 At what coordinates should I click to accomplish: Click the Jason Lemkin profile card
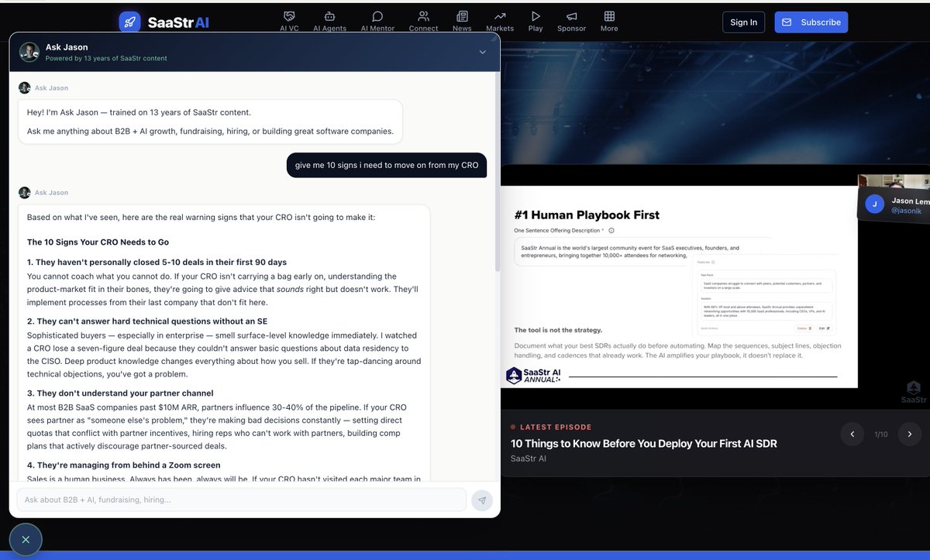click(x=894, y=205)
